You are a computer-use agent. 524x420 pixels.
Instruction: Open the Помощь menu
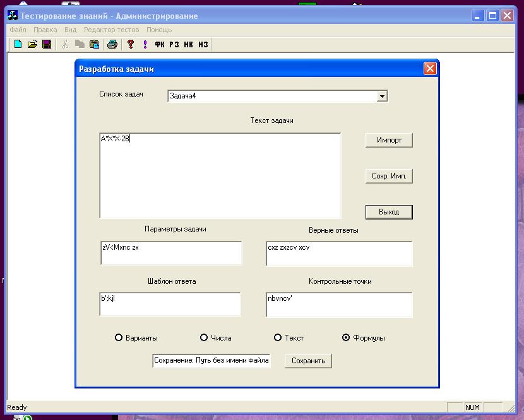point(159,30)
